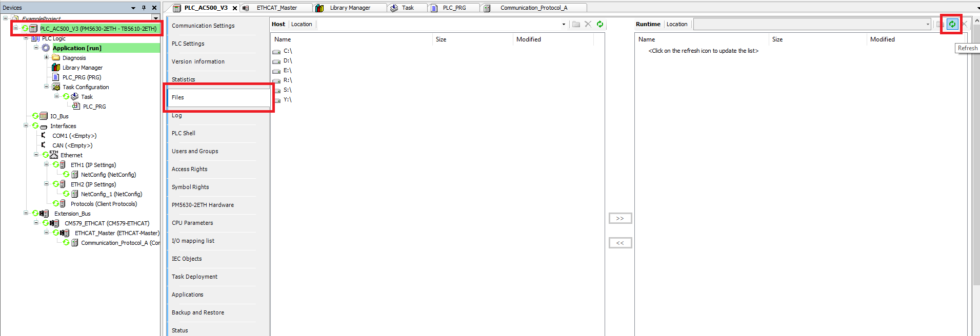Click the Host delete X icon
This screenshot has width=980, height=336.
pyautogui.click(x=588, y=24)
